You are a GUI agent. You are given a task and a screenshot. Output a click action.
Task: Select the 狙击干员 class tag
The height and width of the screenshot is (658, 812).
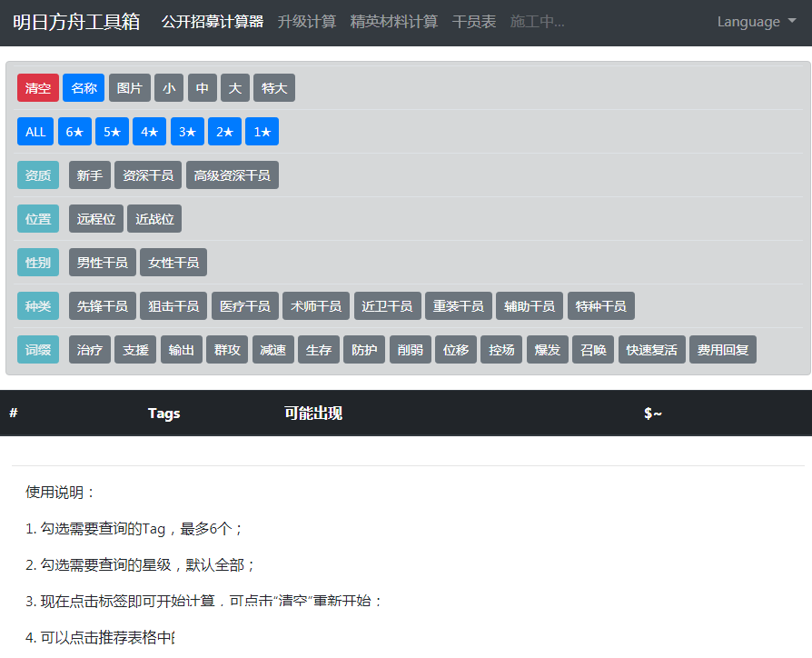point(173,305)
